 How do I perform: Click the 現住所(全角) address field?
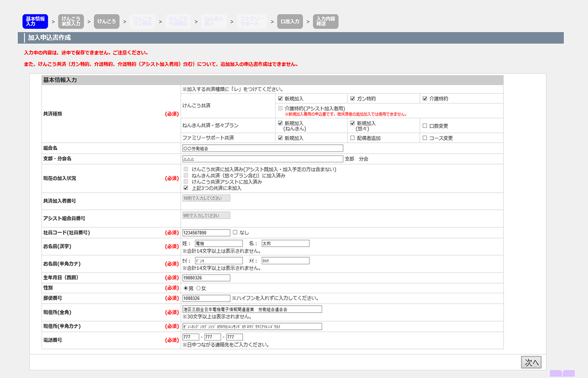pos(252,309)
